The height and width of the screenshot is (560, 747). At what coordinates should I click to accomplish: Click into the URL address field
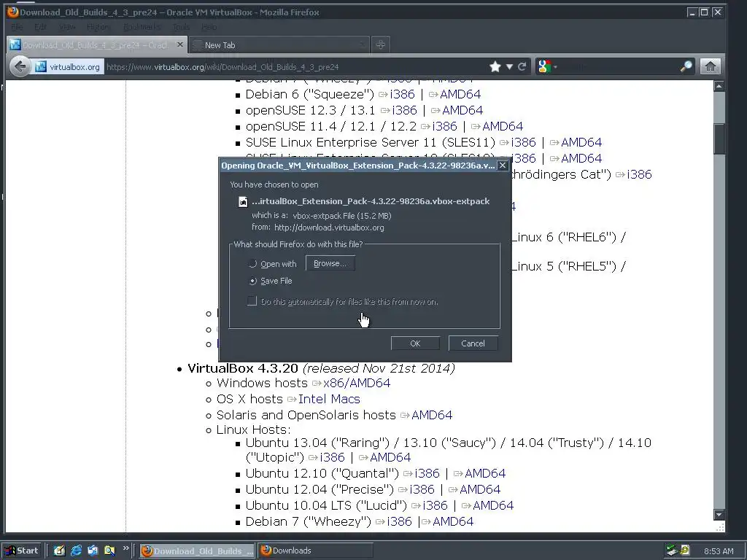pyautogui.click(x=295, y=66)
